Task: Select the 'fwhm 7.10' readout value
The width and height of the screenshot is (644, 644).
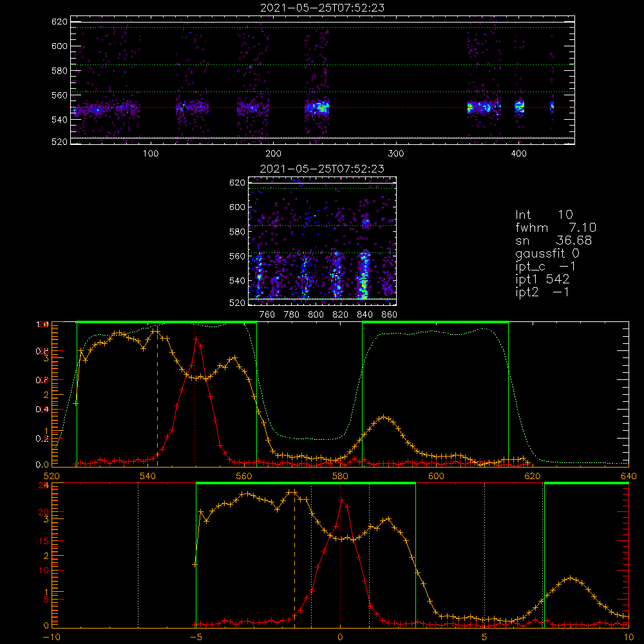Action: tap(556, 227)
